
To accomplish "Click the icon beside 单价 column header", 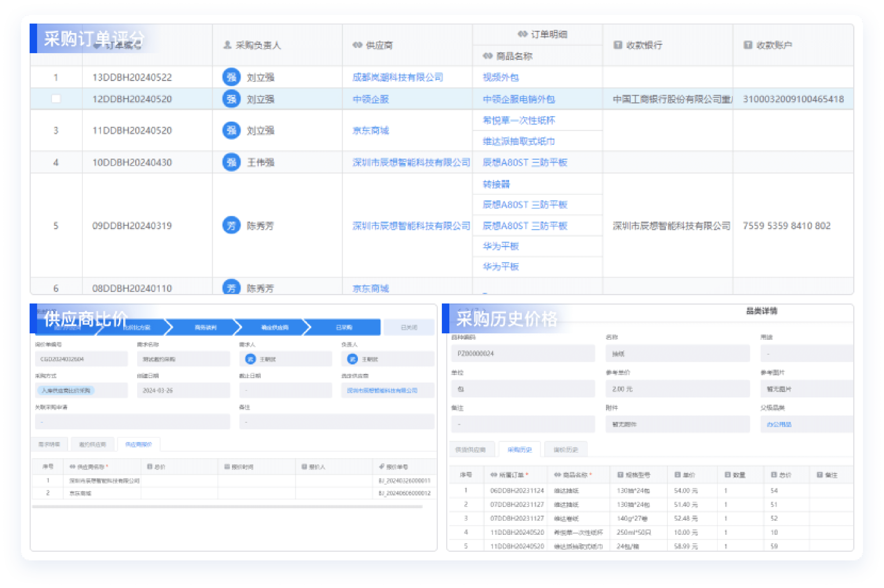I will click(677, 475).
